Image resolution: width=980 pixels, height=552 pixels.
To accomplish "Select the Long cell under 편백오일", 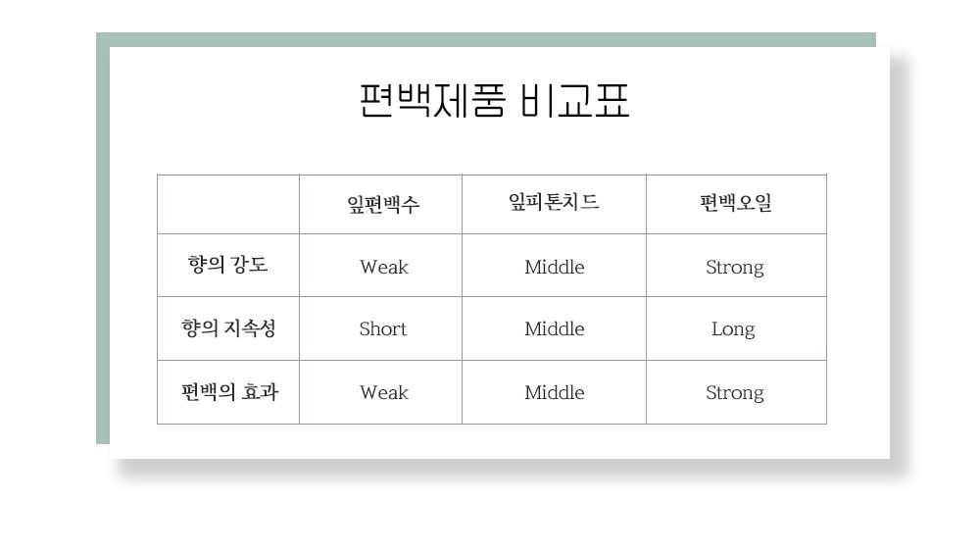I will point(736,328).
